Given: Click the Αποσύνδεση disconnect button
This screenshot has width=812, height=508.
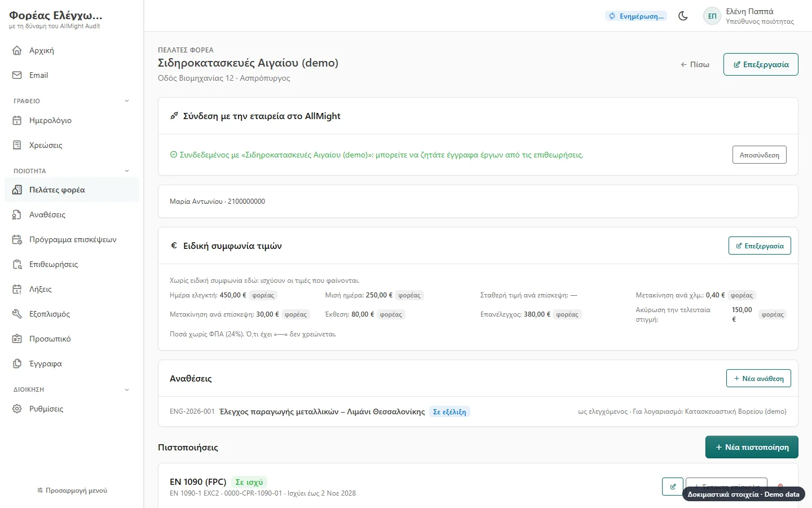Looking at the screenshot, I should pyautogui.click(x=759, y=155).
